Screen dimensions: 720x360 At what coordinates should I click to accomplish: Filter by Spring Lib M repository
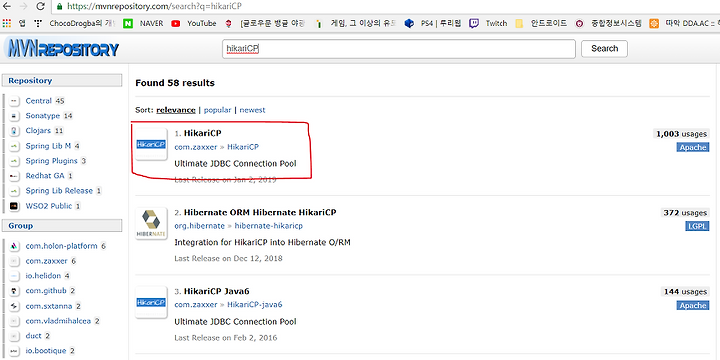point(48,146)
